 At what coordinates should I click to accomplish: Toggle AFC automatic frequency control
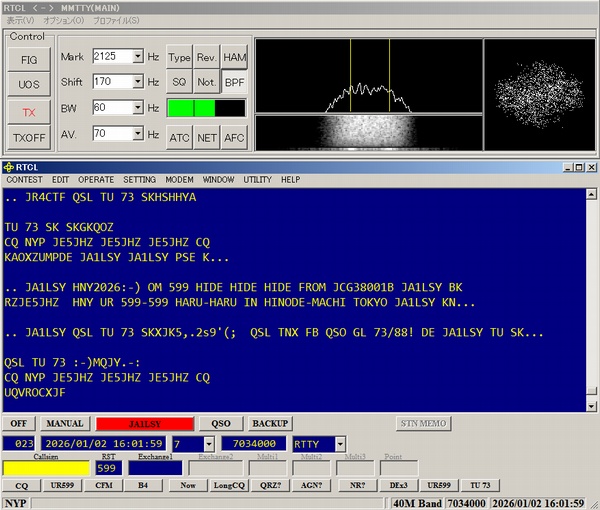[234, 137]
